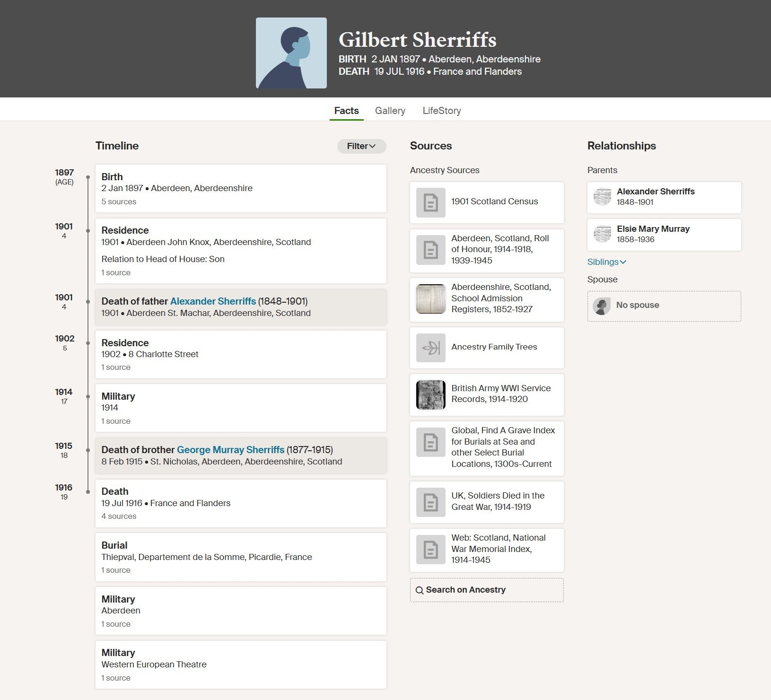Open School Admission Registers thumbnail

click(430, 299)
